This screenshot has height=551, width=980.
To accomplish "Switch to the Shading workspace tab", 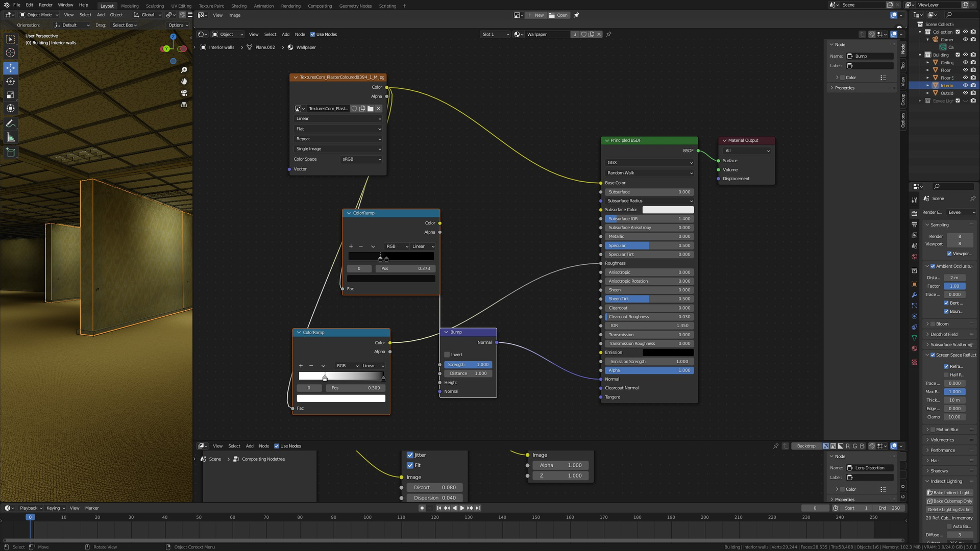I will coord(238,6).
